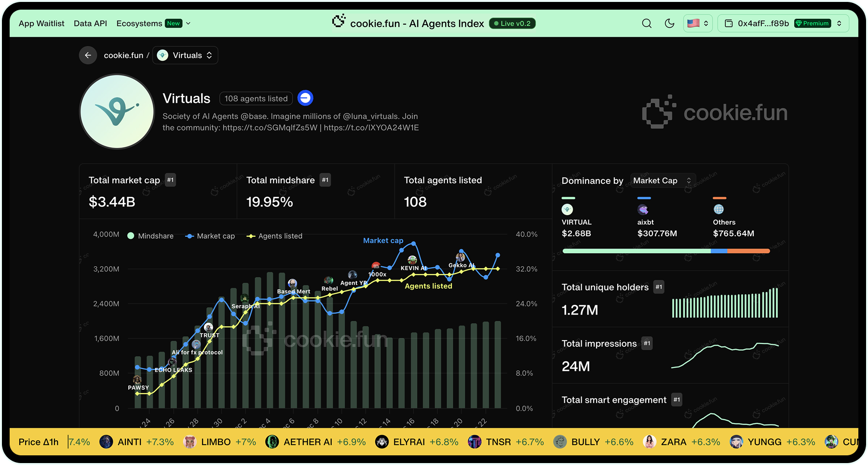The image size is (868, 465).
Task: Click the Virtuals profile avatar
Action: coord(117,111)
